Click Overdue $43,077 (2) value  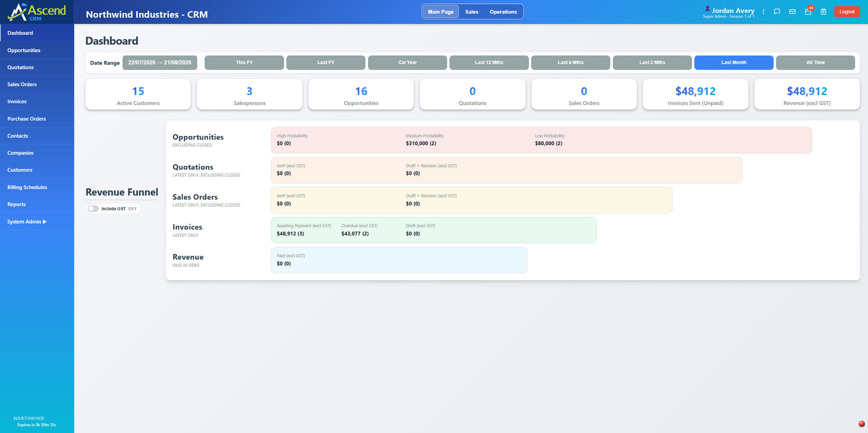pos(355,234)
